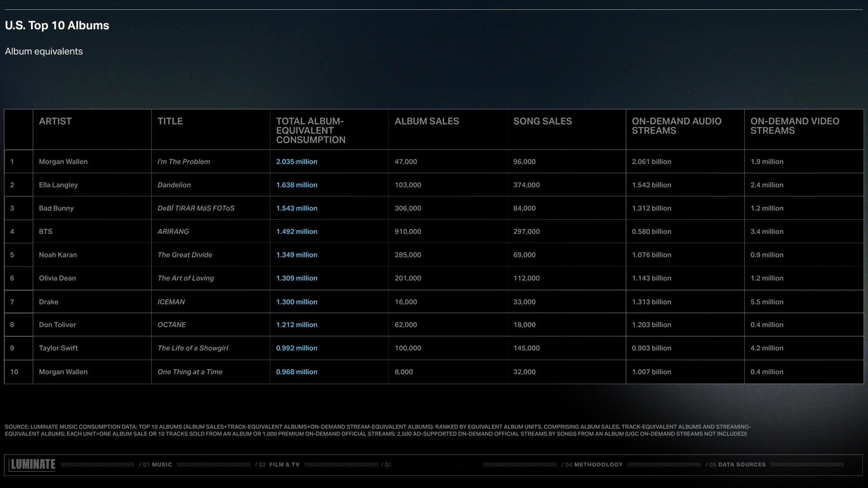Select artist Don Toliver

[57, 324]
